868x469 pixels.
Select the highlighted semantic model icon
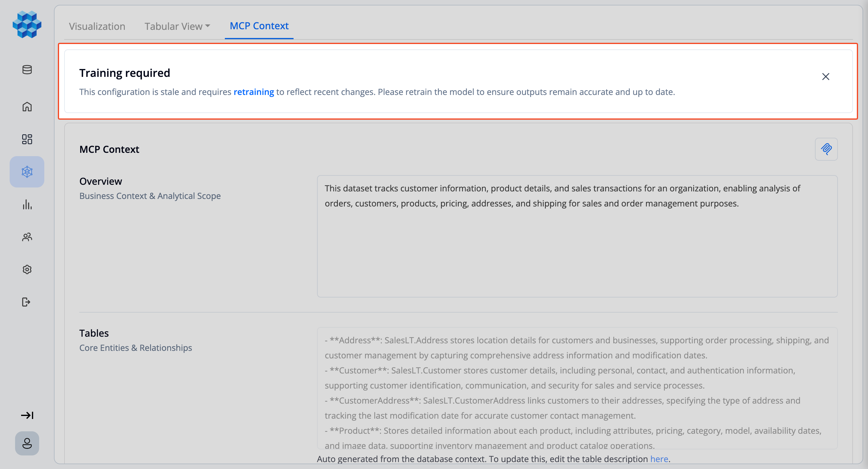(27, 172)
